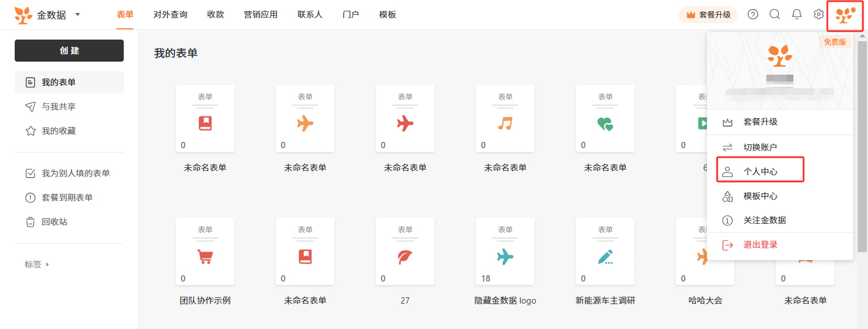Click the 免费版 badge in account panel
868x329 pixels.
[835, 42]
